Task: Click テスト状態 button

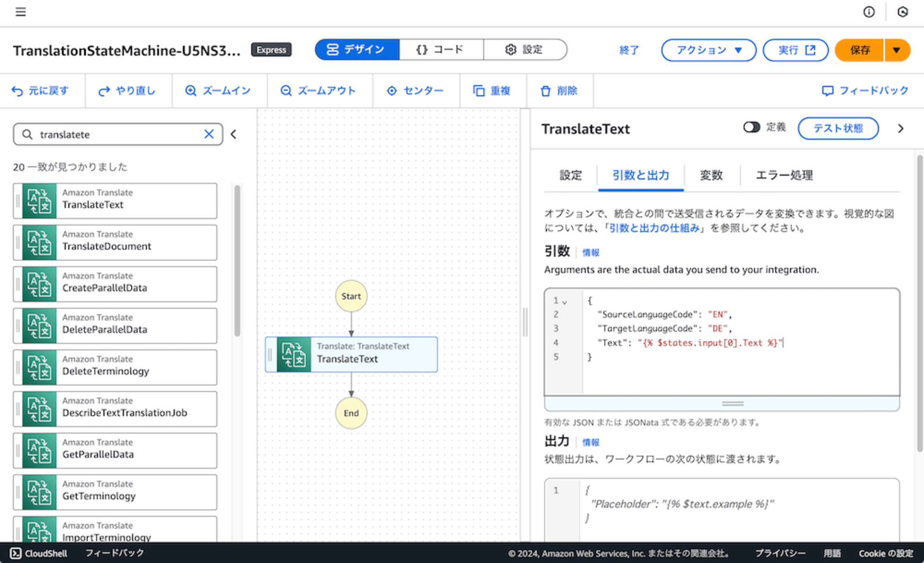Action: (x=838, y=128)
